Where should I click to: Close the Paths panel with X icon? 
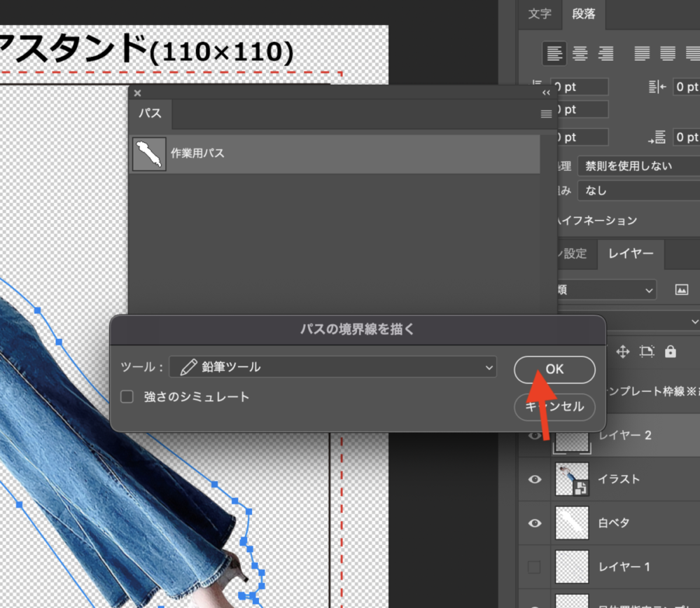137,92
